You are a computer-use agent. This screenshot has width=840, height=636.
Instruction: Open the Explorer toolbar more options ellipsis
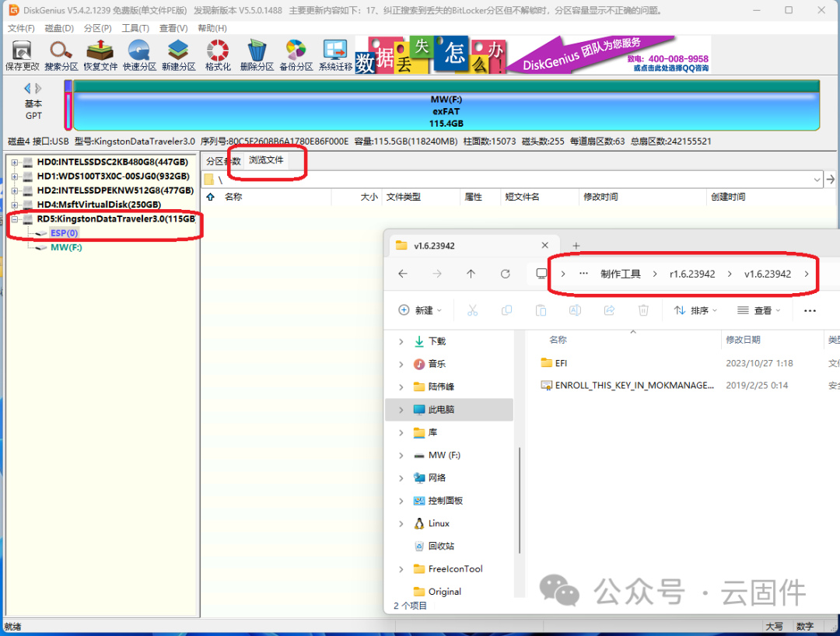(810, 310)
